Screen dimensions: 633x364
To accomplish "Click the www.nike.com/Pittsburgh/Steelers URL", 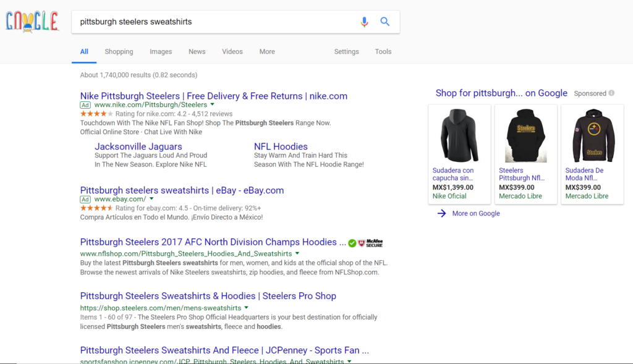I will tap(151, 105).
